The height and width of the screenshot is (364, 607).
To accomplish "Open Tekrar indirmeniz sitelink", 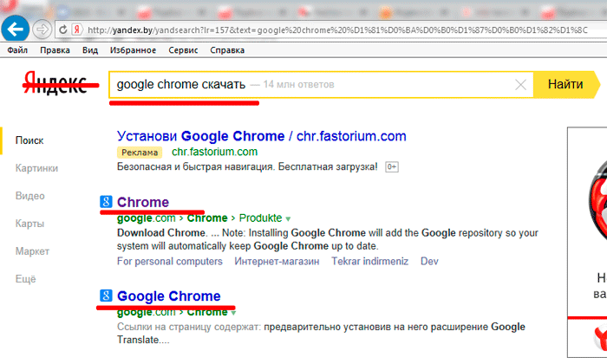I will 369,262.
